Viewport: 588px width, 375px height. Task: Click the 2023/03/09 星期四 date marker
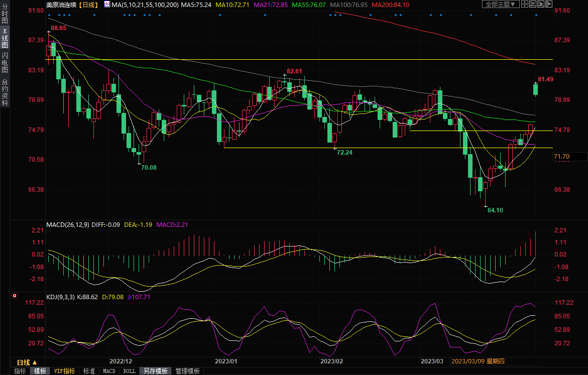pyautogui.click(x=478, y=361)
